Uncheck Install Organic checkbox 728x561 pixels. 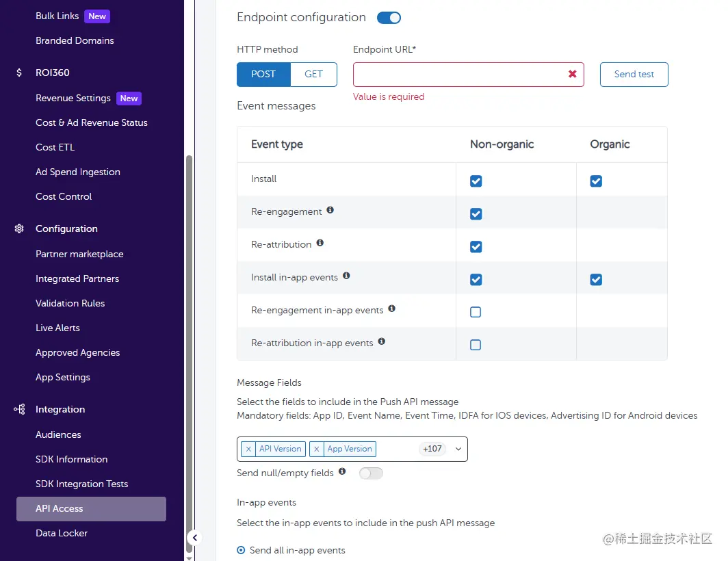[596, 181]
